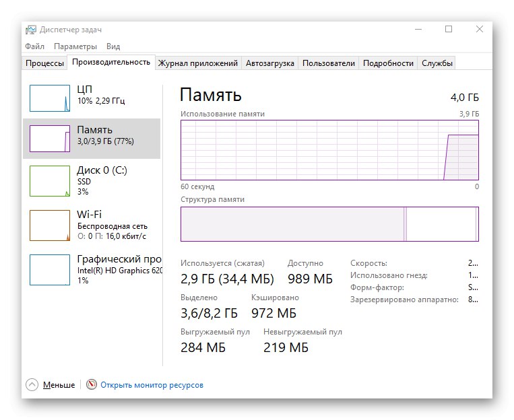
Task: Open the Диск 0 (C:) performance graph
Action: point(50,180)
